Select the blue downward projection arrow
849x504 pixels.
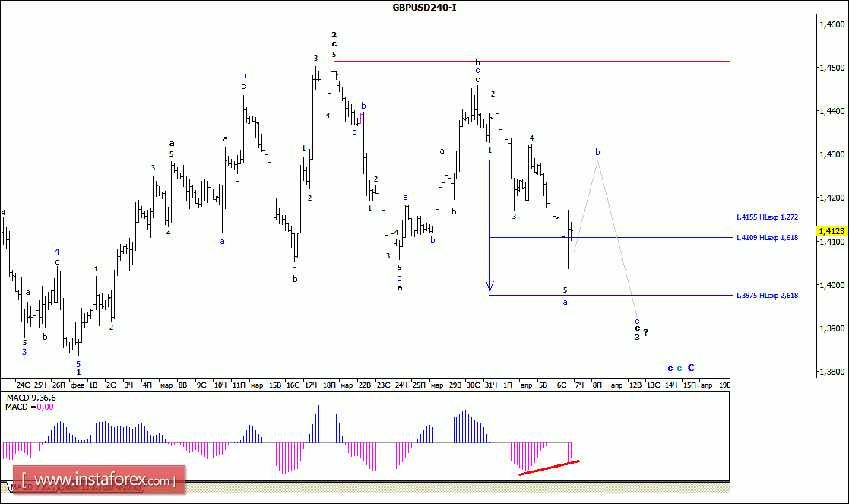(x=490, y=226)
